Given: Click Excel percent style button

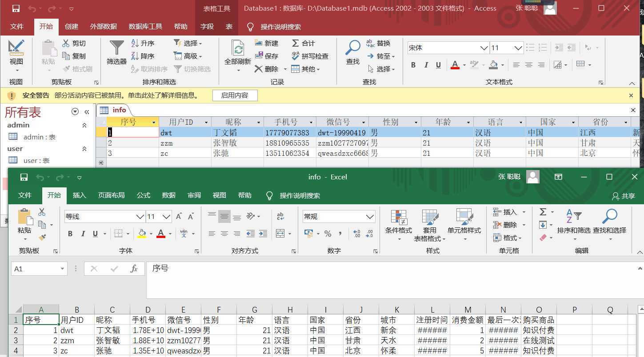Looking at the screenshot, I should (328, 234).
